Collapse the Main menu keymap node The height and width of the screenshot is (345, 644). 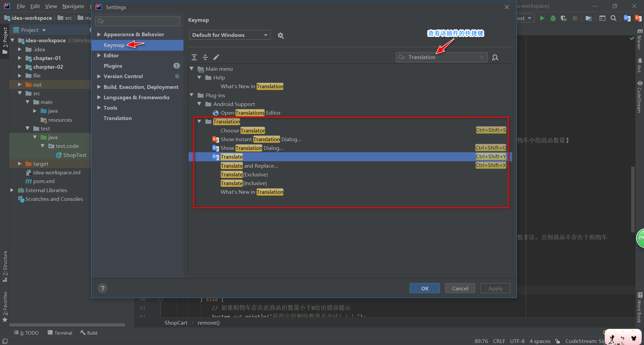click(192, 69)
